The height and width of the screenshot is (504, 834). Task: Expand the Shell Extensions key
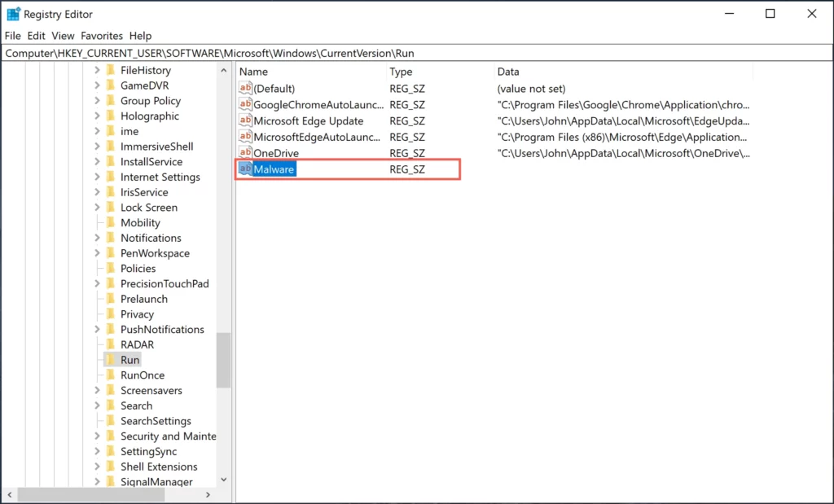tap(99, 467)
